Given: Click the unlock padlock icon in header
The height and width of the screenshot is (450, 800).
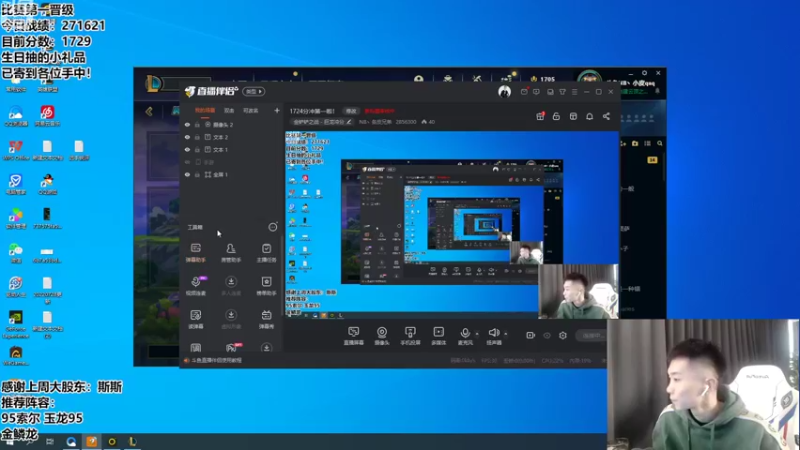Looking at the screenshot, I should coord(556,116).
